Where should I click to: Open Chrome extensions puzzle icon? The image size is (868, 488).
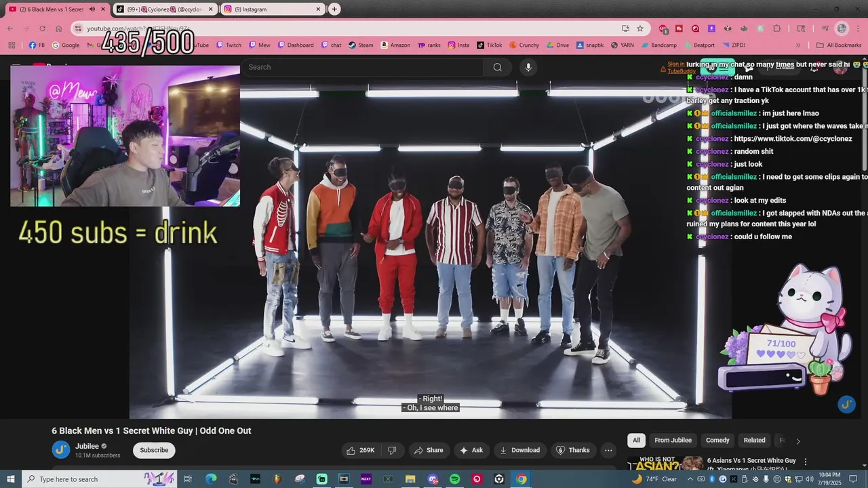[x=777, y=28]
